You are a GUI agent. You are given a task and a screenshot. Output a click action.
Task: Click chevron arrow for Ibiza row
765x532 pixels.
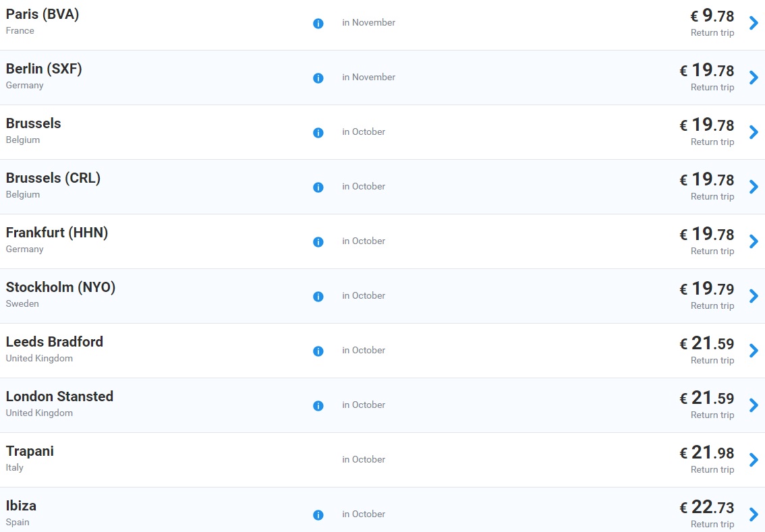(x=754, y=514)
